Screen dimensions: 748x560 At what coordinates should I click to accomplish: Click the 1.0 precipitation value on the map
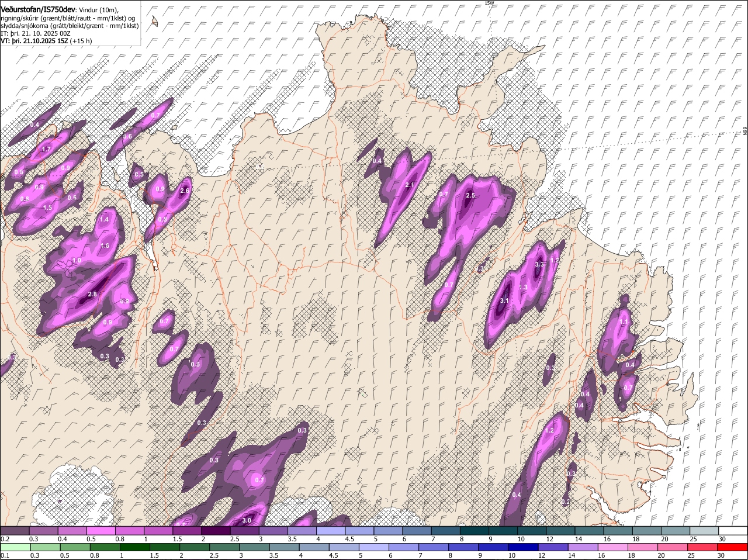(77, 260)
